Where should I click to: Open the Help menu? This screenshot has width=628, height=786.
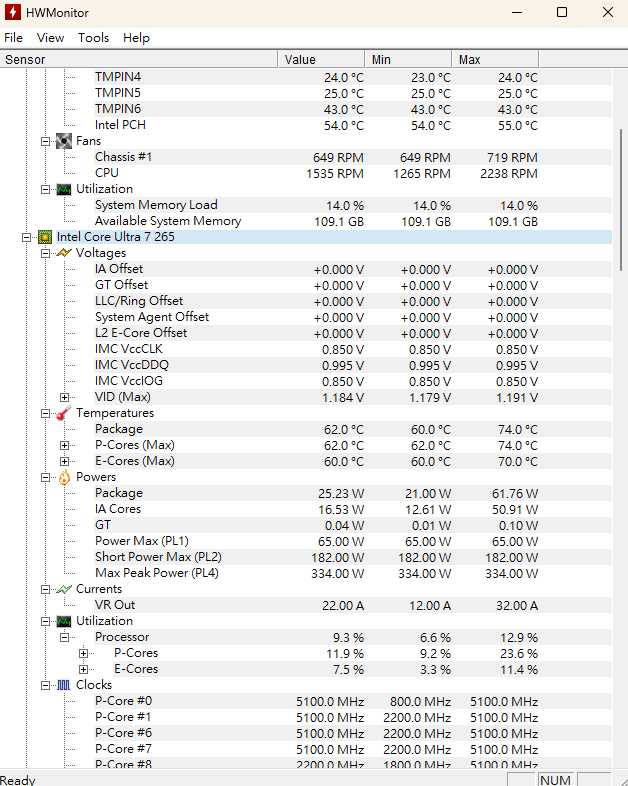click(x=136, y=38)
